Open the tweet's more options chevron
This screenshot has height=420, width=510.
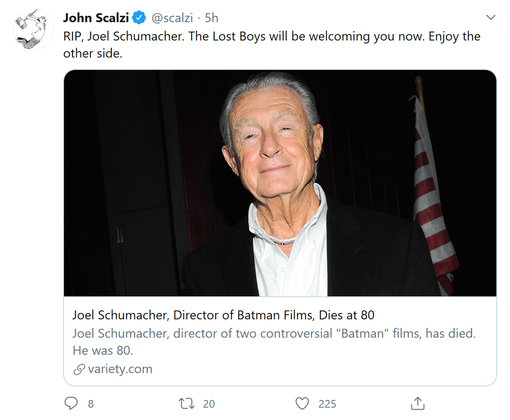click(491, 17)
